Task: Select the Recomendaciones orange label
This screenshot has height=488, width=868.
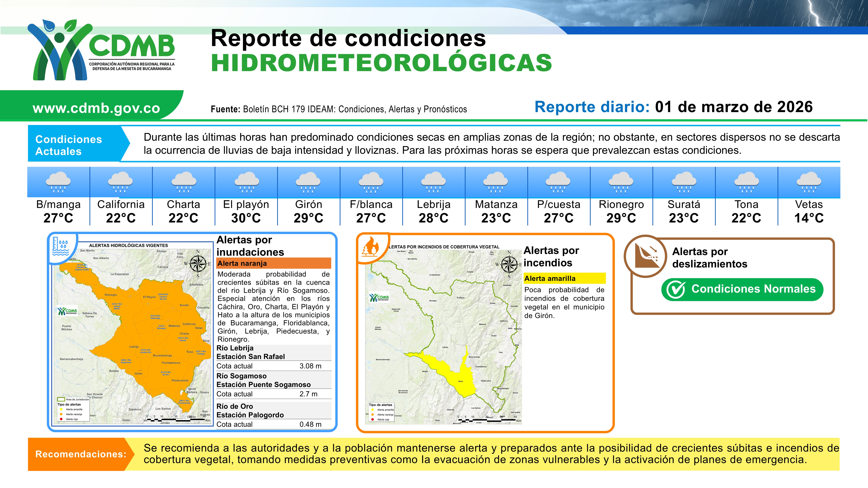Action: click(x=81, y=454)
